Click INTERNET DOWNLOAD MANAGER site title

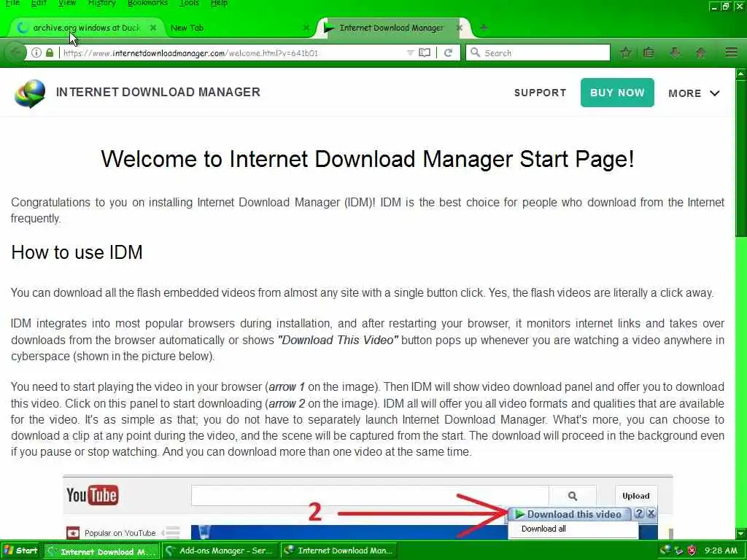pyautogui.click(x=158, y=92)
